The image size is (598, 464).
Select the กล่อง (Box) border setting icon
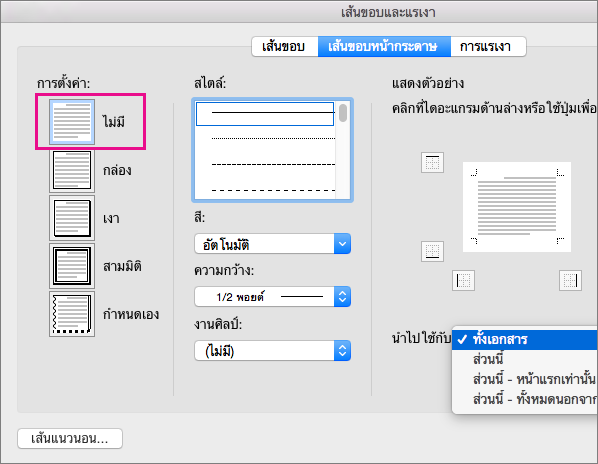(72, 170)
